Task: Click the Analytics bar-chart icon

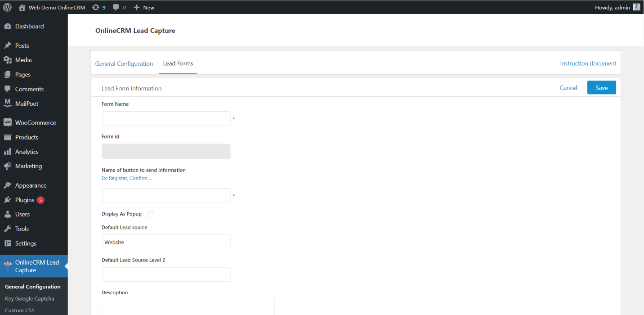Action: (x=8, y=152)
